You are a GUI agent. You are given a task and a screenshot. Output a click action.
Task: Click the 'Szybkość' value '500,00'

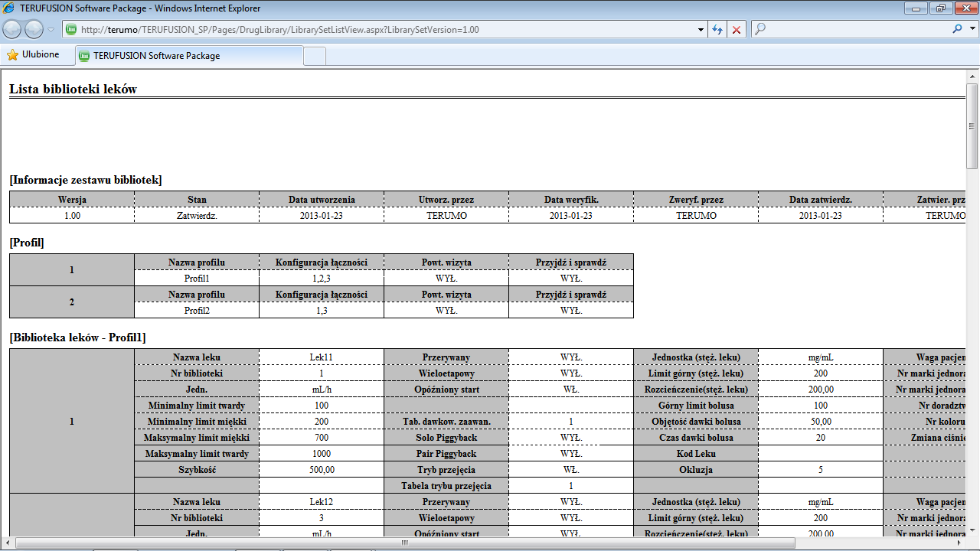click(322, 470)
